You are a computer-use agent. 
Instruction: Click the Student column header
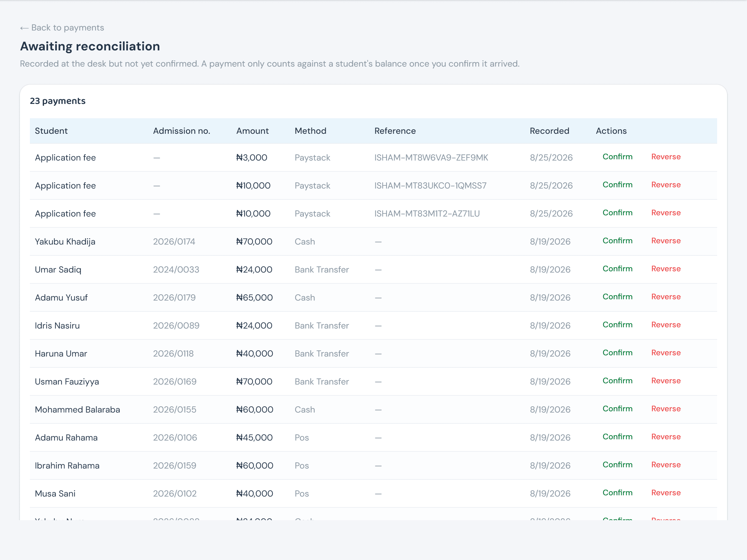coord(51,131)
